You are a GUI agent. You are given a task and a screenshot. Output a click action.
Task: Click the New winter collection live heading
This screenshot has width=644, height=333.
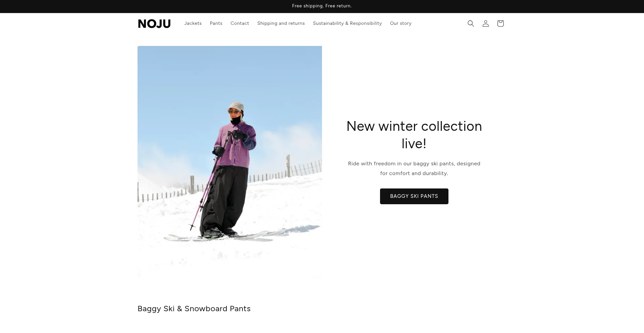click(x=414, y=135)
